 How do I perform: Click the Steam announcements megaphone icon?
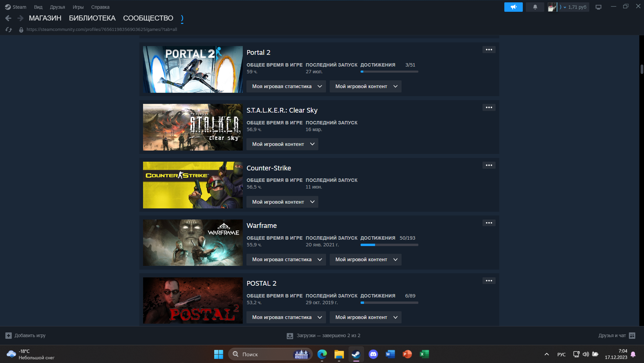513,7
